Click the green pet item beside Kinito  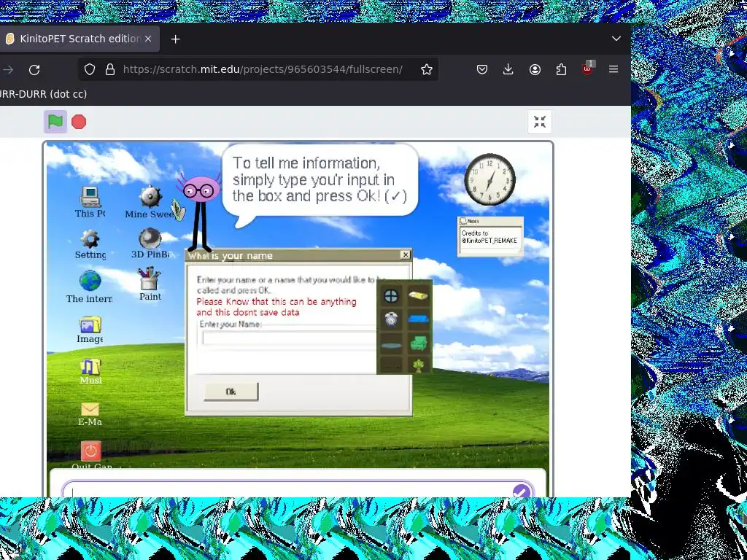click(178, 209)
